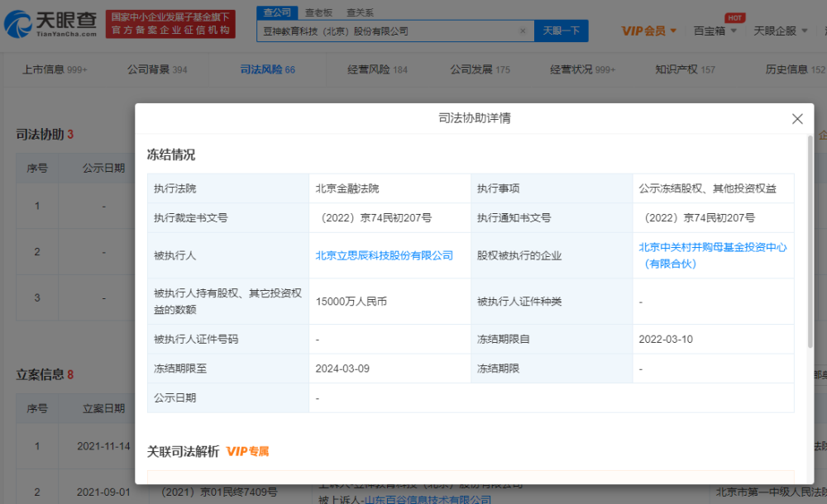The height and width of the screenshot is (504, 827).
Task: Click the VIP专属 badge
Action: pos(248,452)
